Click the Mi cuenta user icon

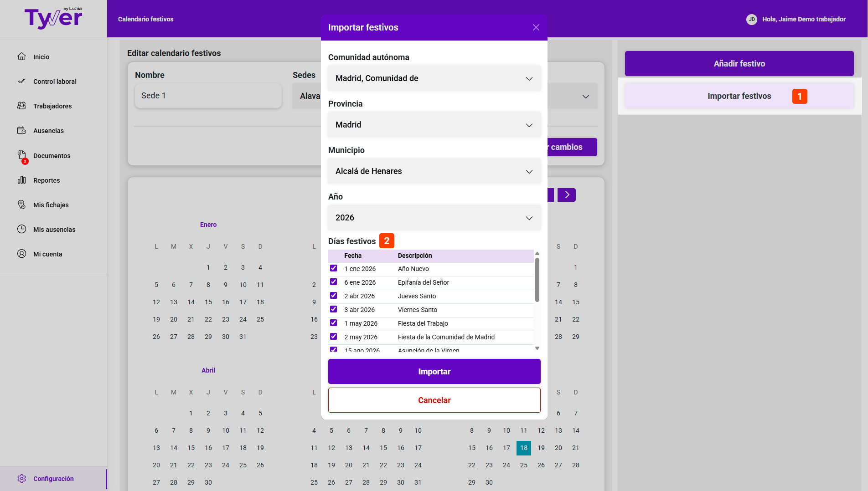click(21, 254)
